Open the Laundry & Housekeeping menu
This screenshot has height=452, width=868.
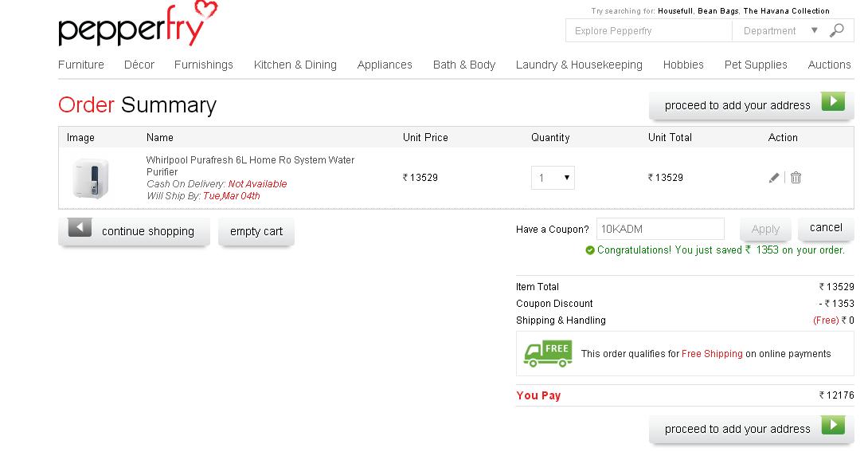pos(579,65)
